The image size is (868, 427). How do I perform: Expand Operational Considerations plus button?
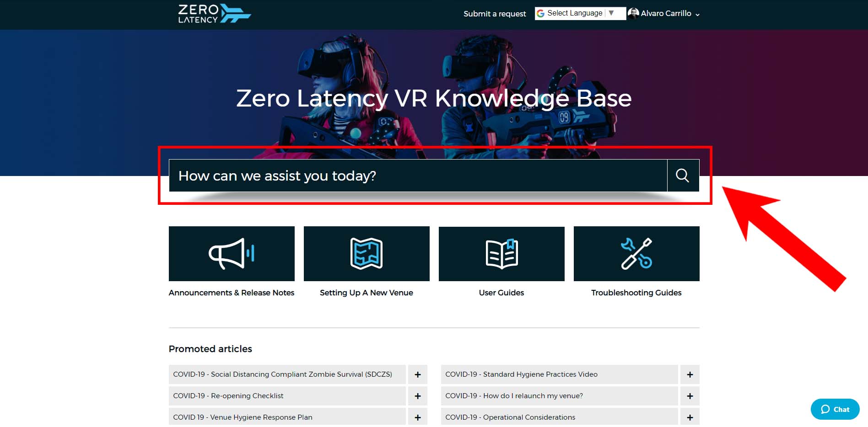[x=690, y=417]
